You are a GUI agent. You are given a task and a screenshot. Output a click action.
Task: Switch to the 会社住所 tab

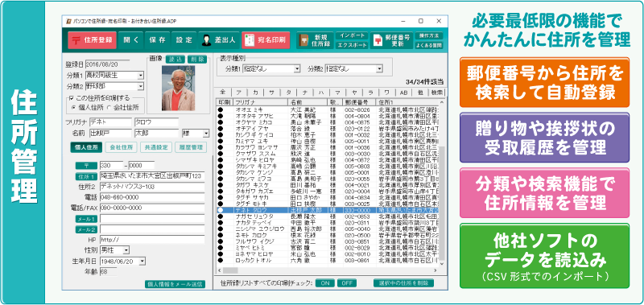tap(122, 147)
